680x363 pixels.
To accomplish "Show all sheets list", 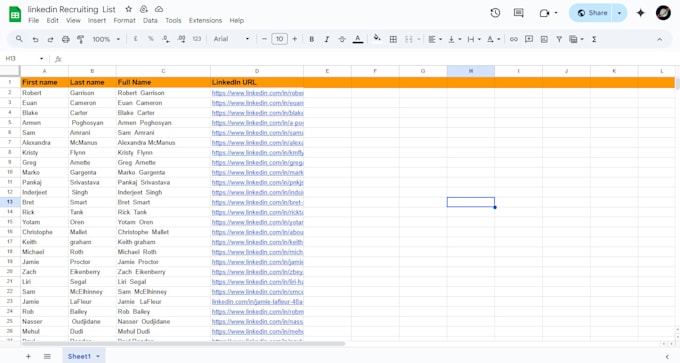I will [47, 356].
